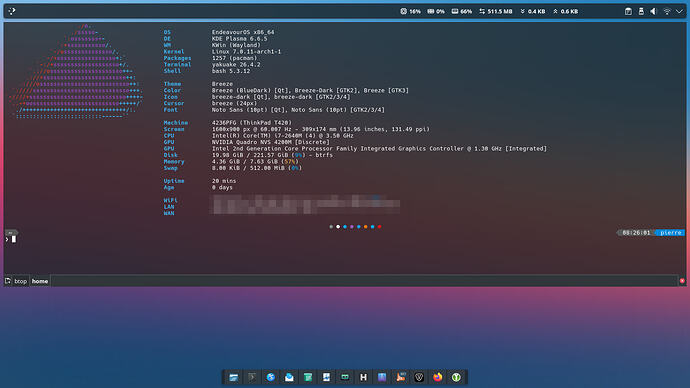The width and height of the screenshot is (690, 388).
Task: Click the NVIDIA Quadro NVS 4200M line
Action: [271, 142]
